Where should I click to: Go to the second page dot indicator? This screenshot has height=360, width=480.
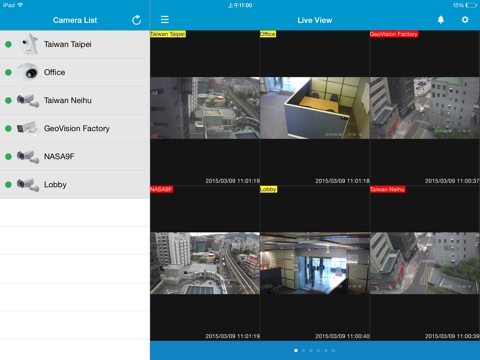click(303, 350)
